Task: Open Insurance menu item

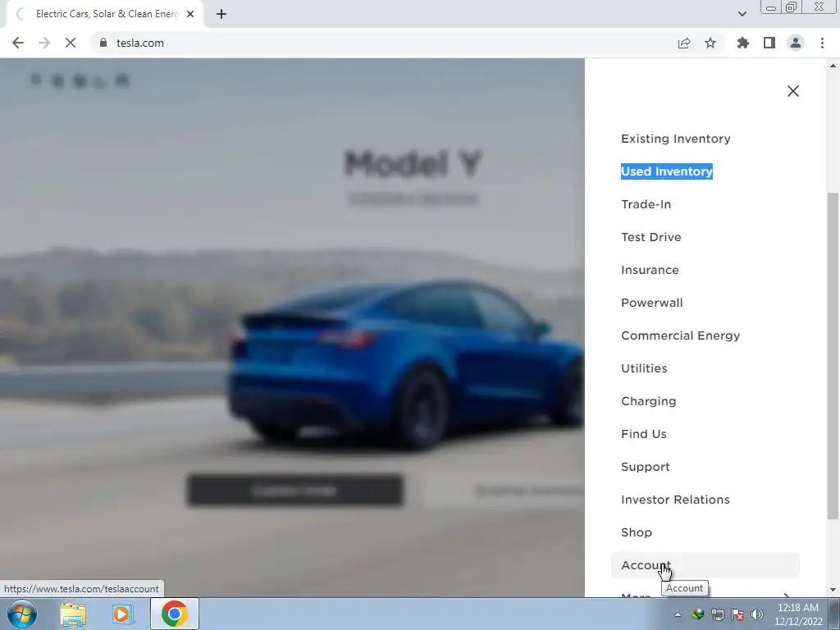Action: (x=650, y=270)
